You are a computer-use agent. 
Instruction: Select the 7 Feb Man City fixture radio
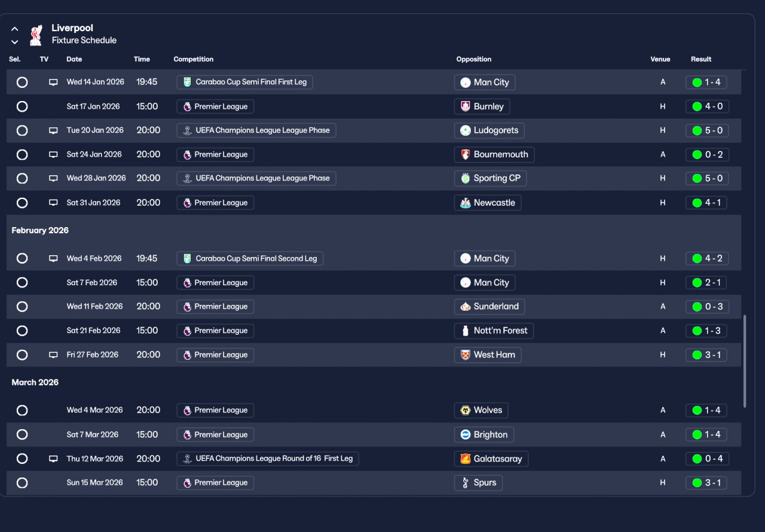coord(22,283)
